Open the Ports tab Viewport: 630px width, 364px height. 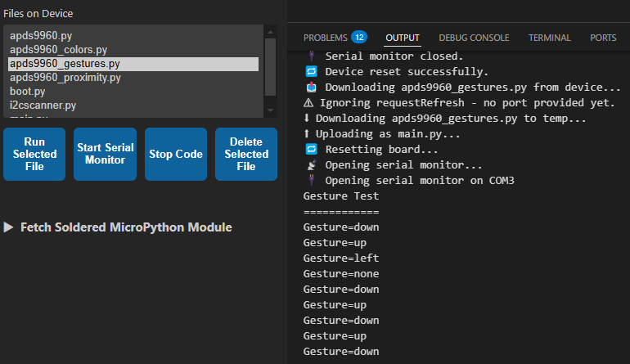click(603, 38)
